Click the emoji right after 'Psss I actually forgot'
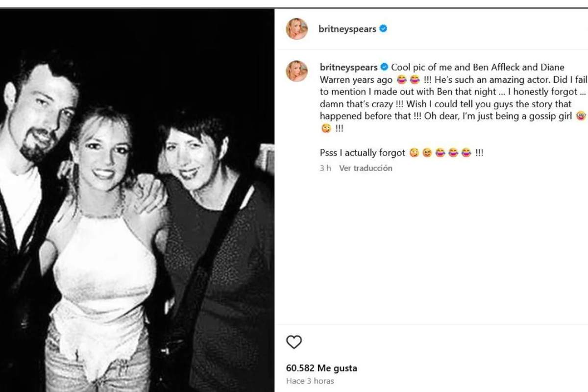Image resolution: width=588 pixels, height=392 pixels. click(x=415, y=153)
